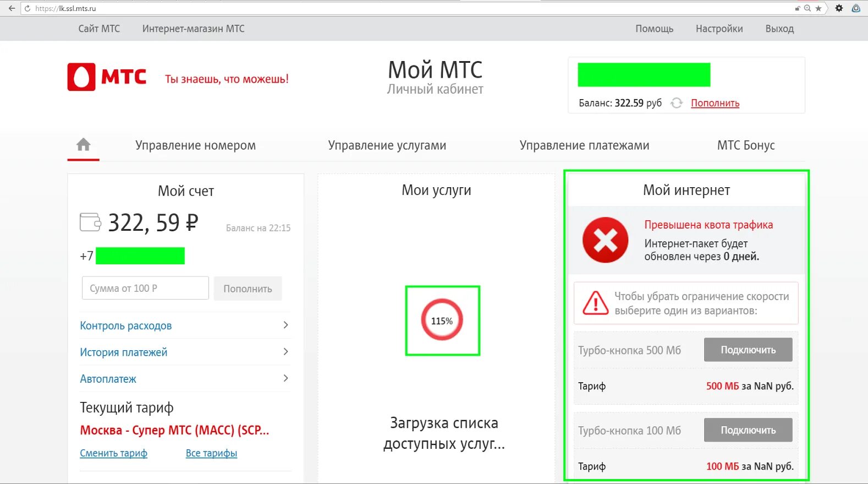Open the Автоплатеж chevron
The image size is (868, 484).
285,378
